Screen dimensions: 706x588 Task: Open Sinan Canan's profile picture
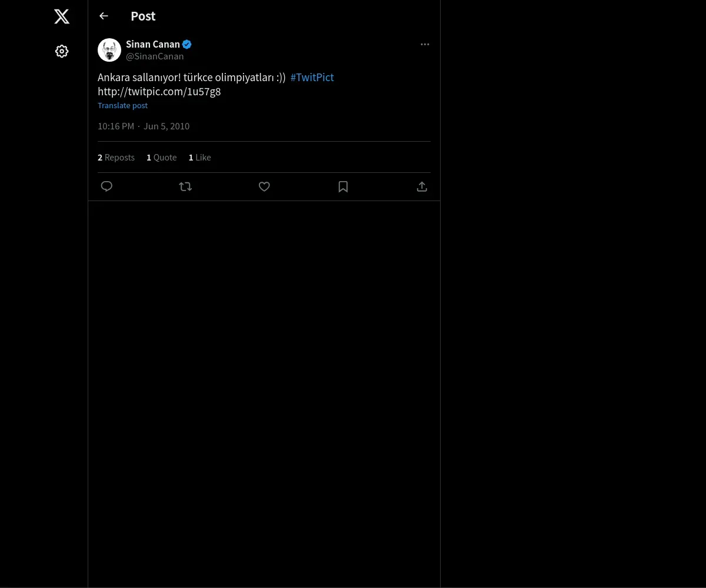109,50
